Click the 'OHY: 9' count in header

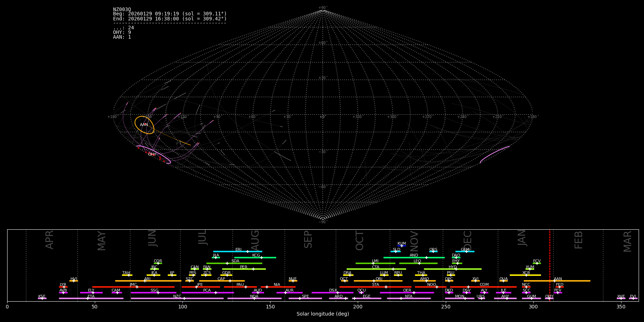122,33
